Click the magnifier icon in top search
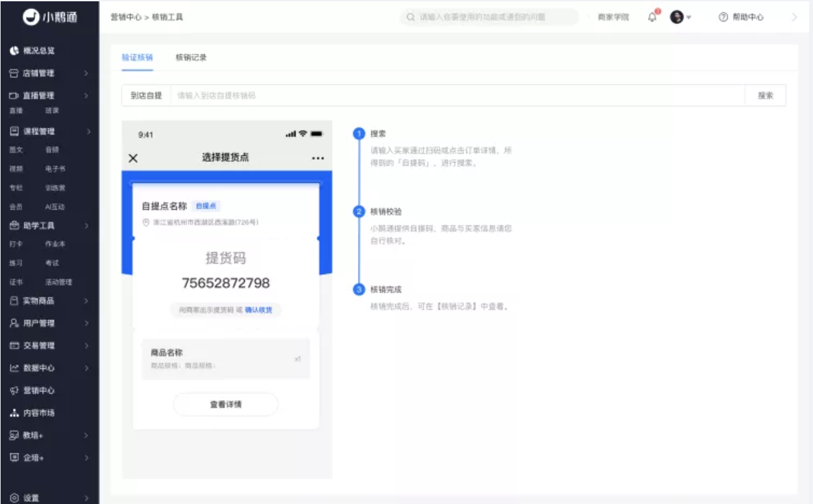 411,18
